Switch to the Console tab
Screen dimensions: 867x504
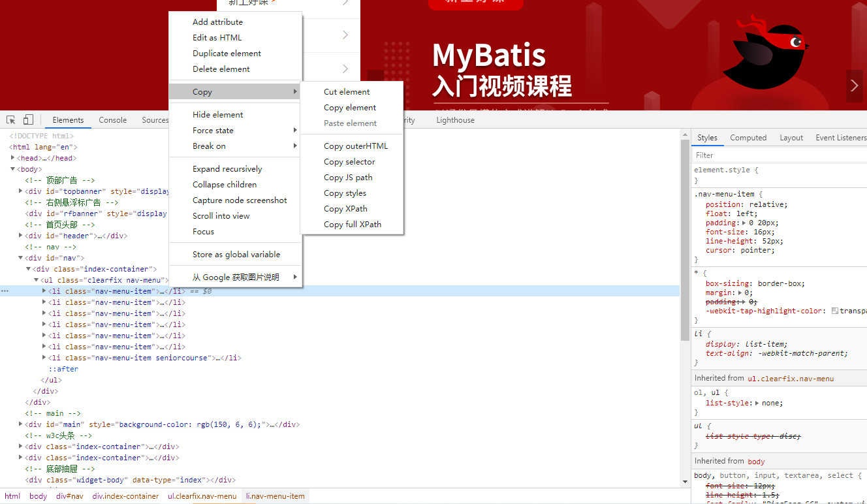(x=113, y=120)
